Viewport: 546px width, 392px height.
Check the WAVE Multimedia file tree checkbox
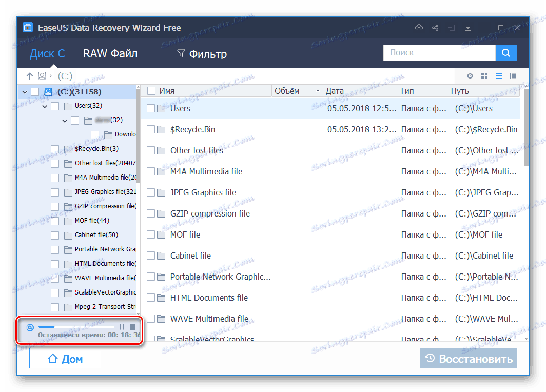(x=55, y=279)
